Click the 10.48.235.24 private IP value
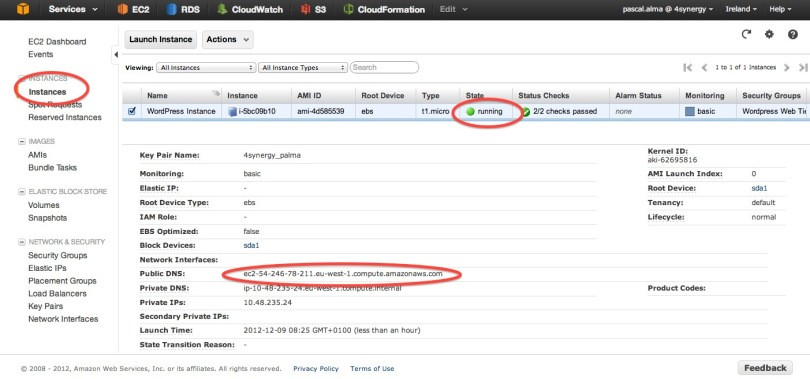This screenshot has width=810, height=379. [x=268, y=303]
